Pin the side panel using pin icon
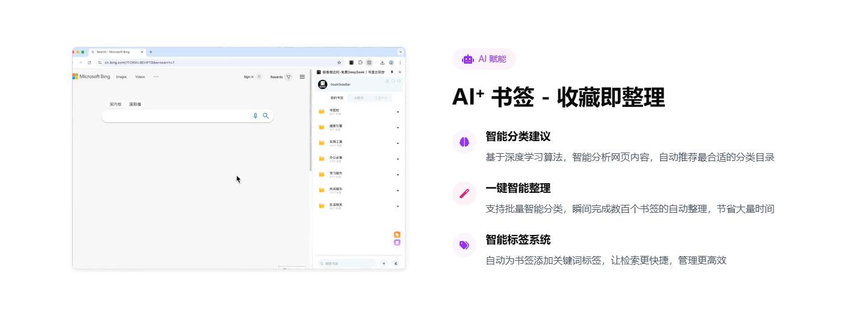This screenshot has width=868, height=322. tap(392, 72)
